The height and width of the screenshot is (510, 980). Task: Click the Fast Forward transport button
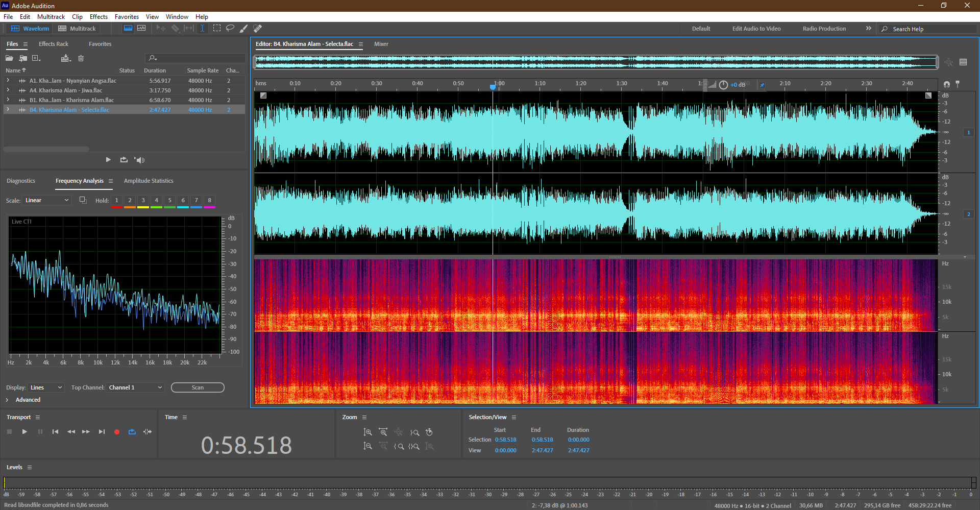[x=86, y=432]
